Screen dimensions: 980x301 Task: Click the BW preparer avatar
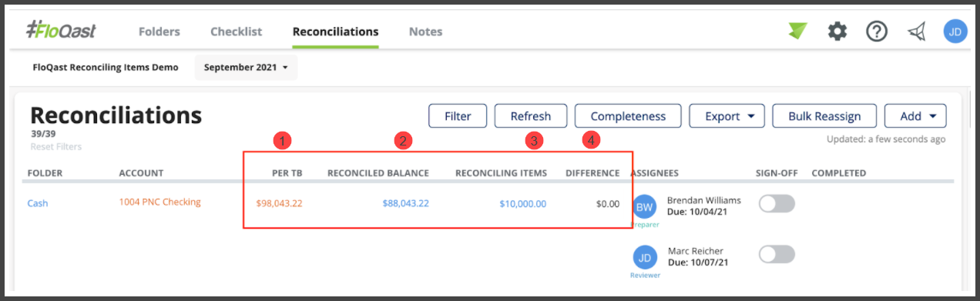[645, 207]
